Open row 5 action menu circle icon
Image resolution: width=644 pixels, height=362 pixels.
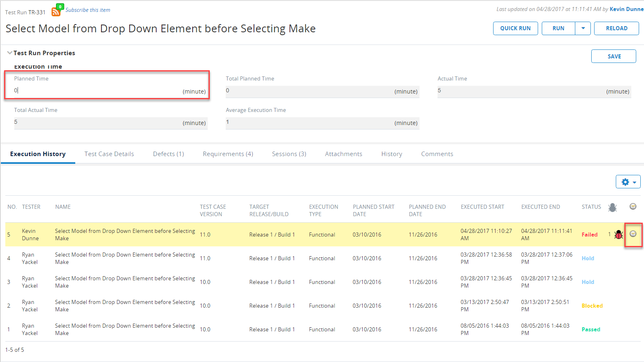(633, 234)
